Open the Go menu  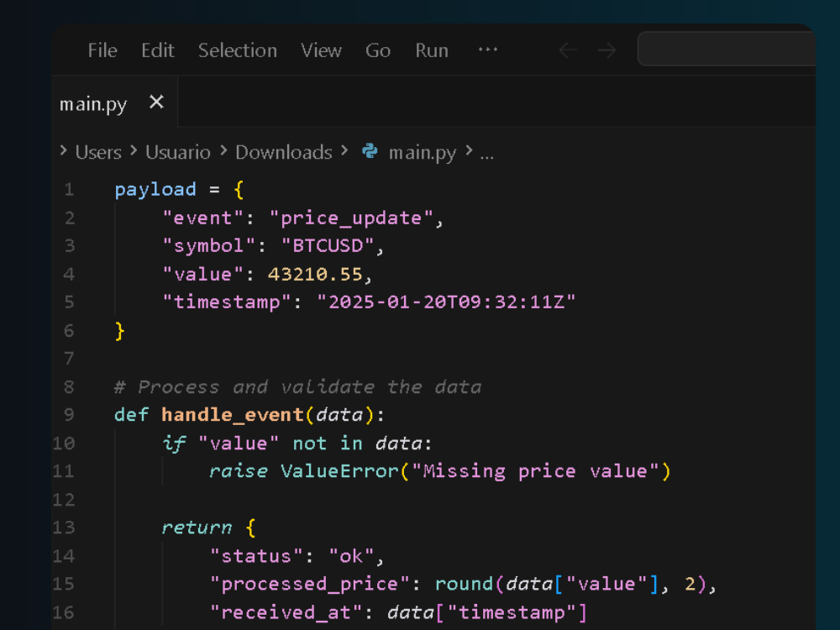coord(378,50)
